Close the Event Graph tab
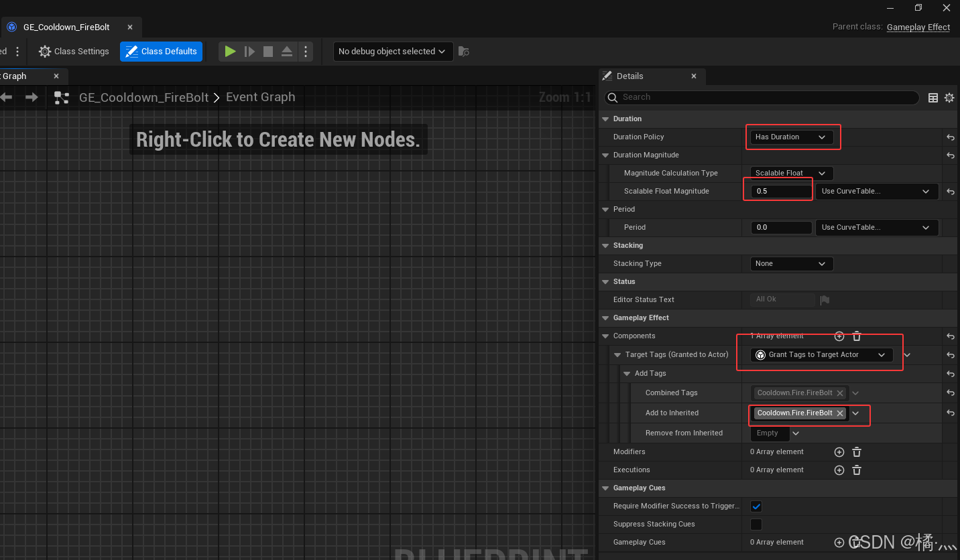Viewport: 960px width, 560px height. point(56,76)
